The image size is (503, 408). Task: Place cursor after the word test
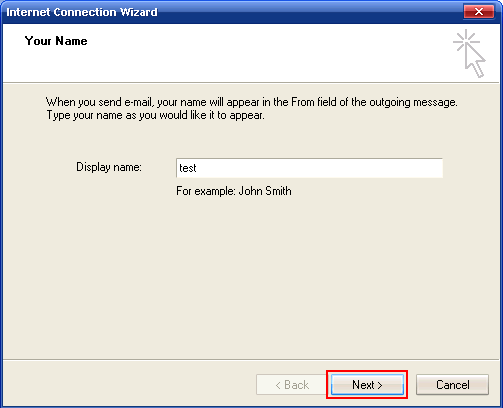[x=197, y=168]
